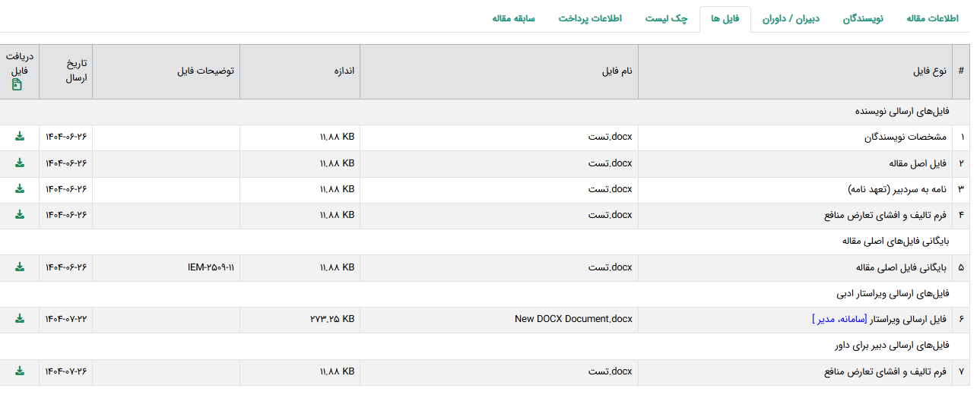
Task: Click the نوع فایل column header
Action: coord(929,71)
